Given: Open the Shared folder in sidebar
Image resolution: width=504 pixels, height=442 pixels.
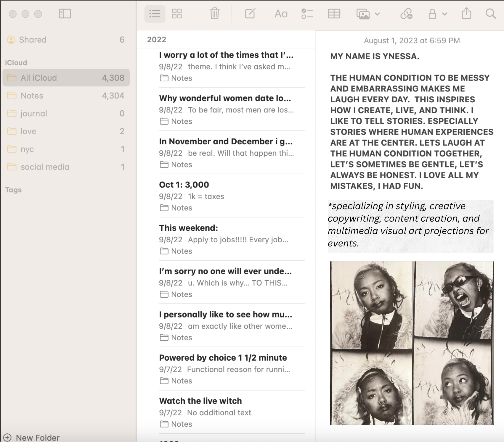Looking at the screenshot, I should [x=33, y=40].
